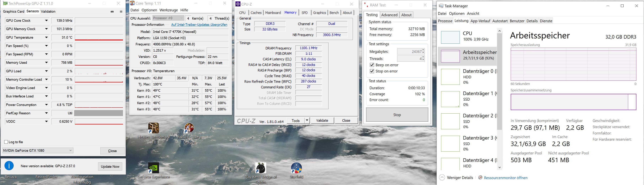
Task: Open Yakuza Like a Dragon shortcut
Action: point(189,133)
